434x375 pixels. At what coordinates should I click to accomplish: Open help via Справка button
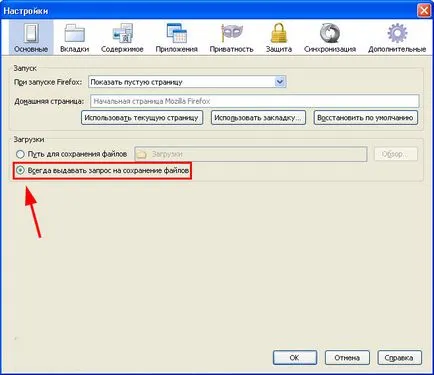(x=399, y=358)
